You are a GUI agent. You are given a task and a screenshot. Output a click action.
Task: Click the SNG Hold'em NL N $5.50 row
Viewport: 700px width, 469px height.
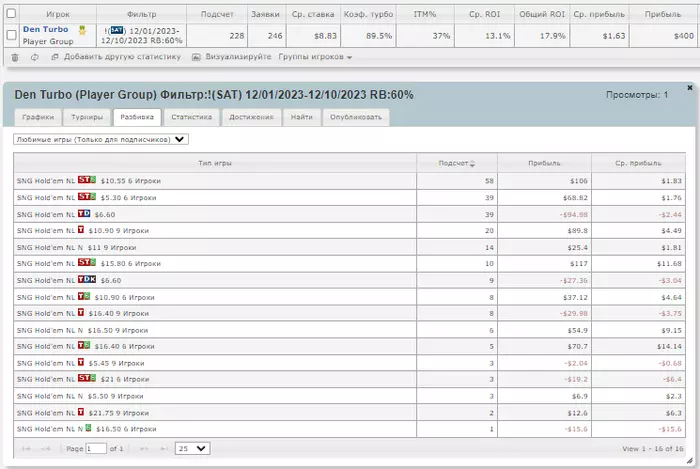tap(350, 396)
